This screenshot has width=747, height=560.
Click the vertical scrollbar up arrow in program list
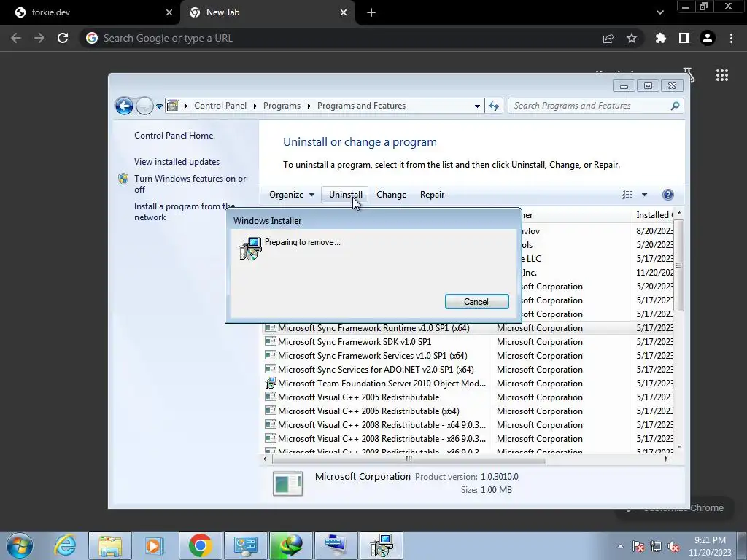pyautogui.click(x=679, y=214)
